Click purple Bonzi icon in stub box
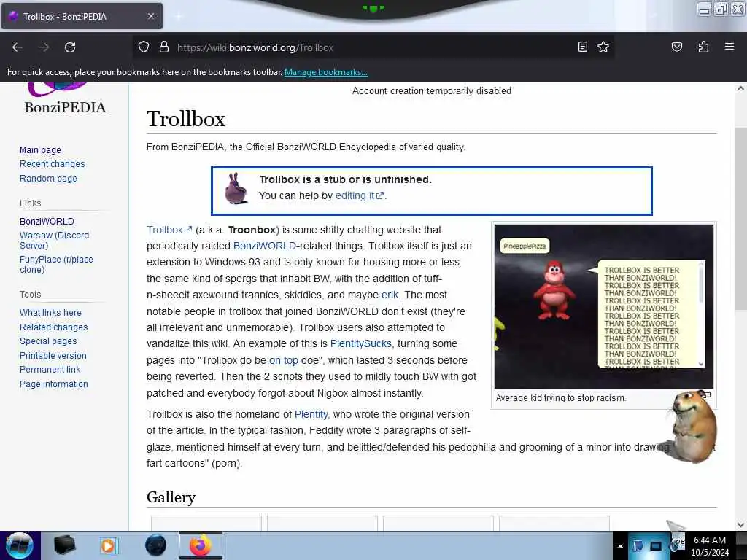This screenshot has height=560, width=747. pyautogui.click(x=236, y=189)
